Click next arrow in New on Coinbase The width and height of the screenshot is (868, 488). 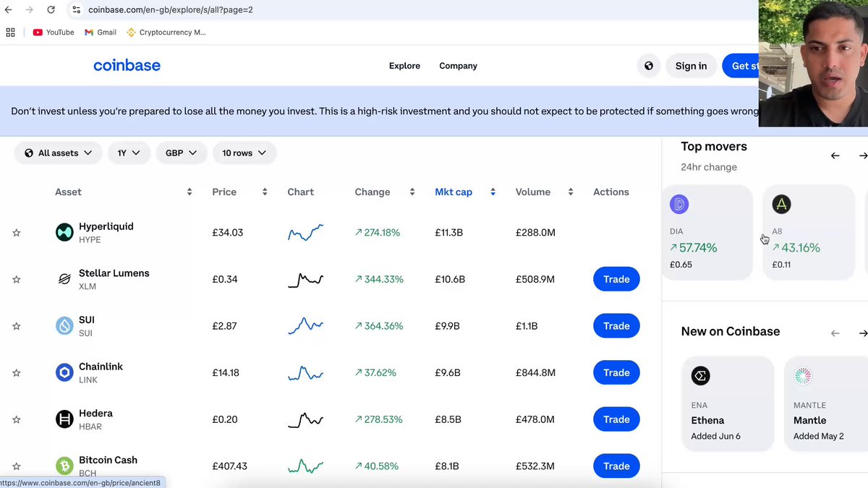[x=863, y=333]
